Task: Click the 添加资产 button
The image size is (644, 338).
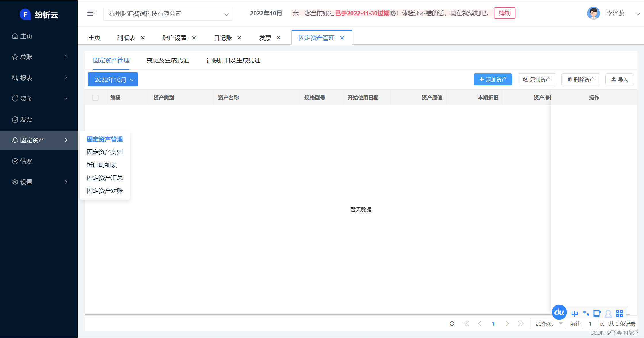Action: point(493,80)
